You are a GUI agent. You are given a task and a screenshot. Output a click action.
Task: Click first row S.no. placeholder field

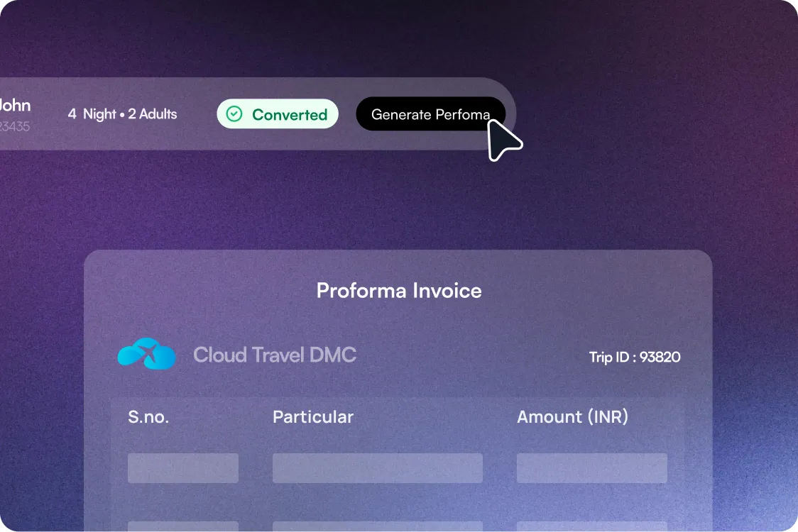click(x=183, y=468)
